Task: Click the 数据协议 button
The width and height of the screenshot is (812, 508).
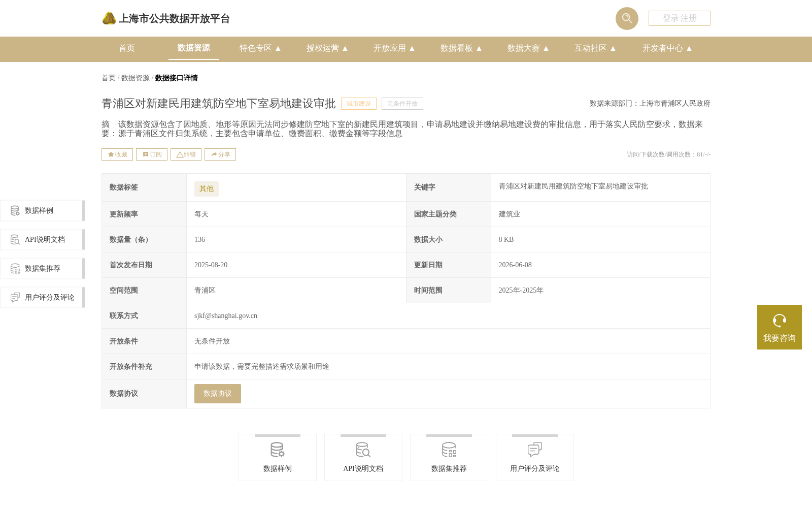Action: click(x=218, y=394)
